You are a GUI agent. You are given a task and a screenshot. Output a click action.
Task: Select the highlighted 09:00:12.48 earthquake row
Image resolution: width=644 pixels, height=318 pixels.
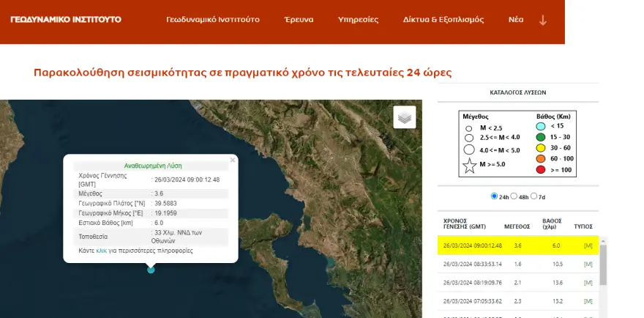[517, 245]
